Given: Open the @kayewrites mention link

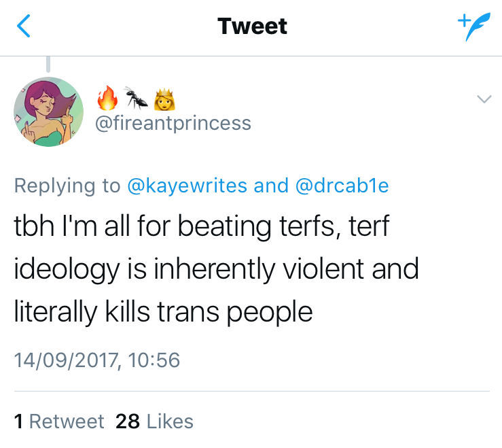Looking at the screenshot, I should point(187,186).
